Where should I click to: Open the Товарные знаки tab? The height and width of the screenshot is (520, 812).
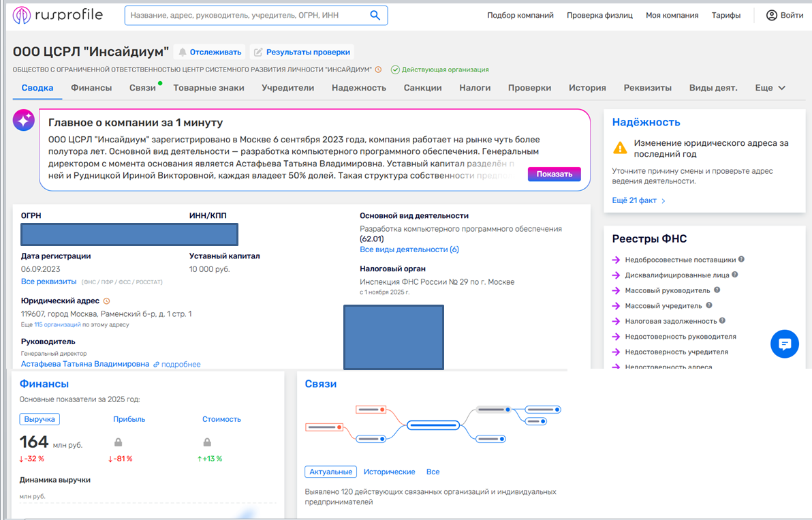(208, 88)
